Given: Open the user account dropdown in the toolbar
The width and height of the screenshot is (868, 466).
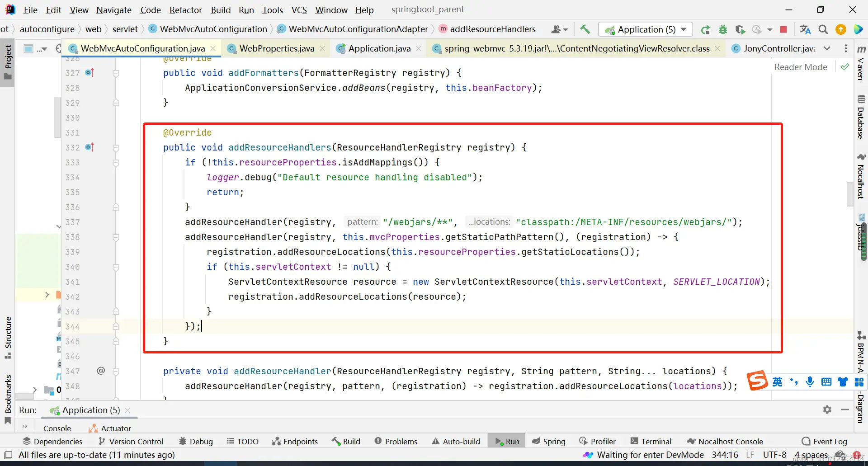Looking at the screenshot, I should click(x=559, y=30).
